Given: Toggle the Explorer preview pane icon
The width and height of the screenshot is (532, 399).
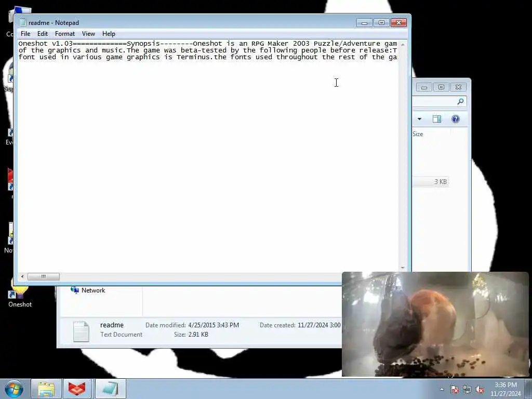Looking at the screenshot, I should [436, 119].
